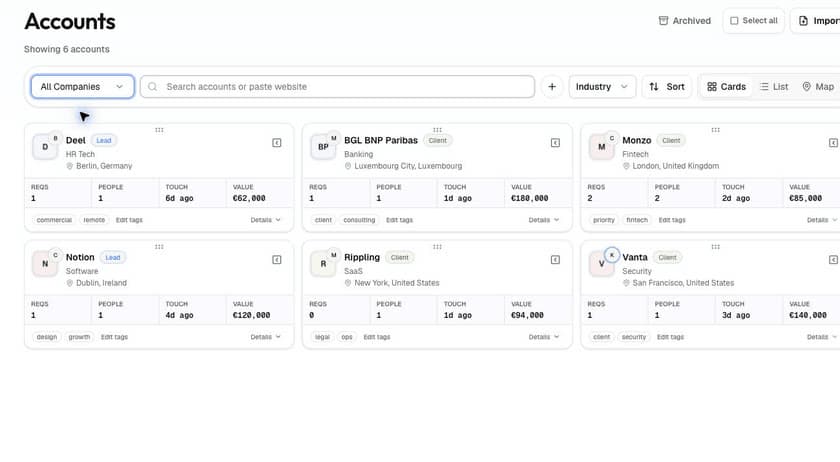840x462 pixels.
Task: Click the remote tag on Deel
Action: pyautogui.click(x=94, y=220)
